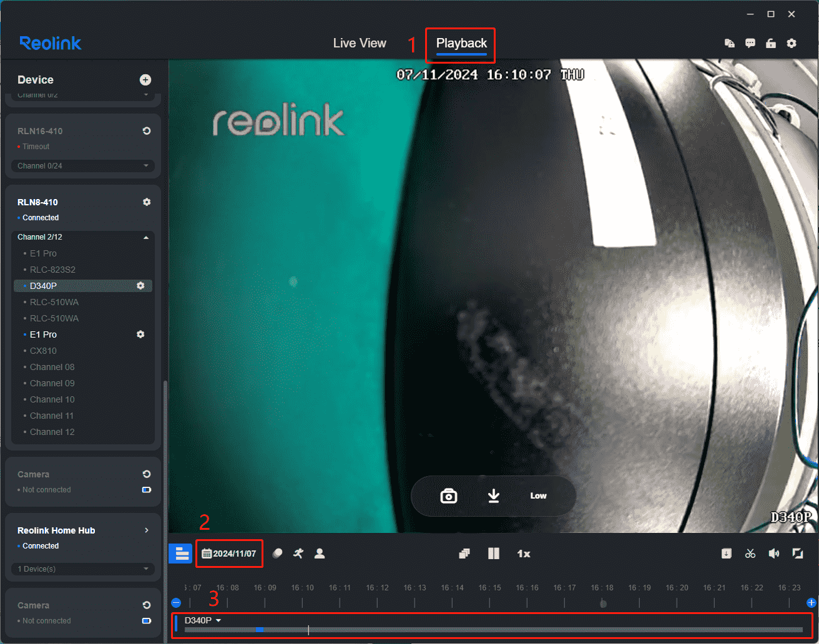819x644 pixels.
Task: Jump to the blue recording segment
Action: pyautogui.click(x=259, y=630)
